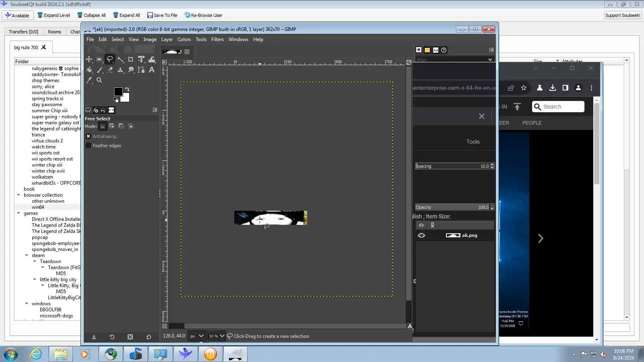Select the Rectangle Select tool
The width and height of the screenshot is (644, 362).
click(x=99, y=60)
